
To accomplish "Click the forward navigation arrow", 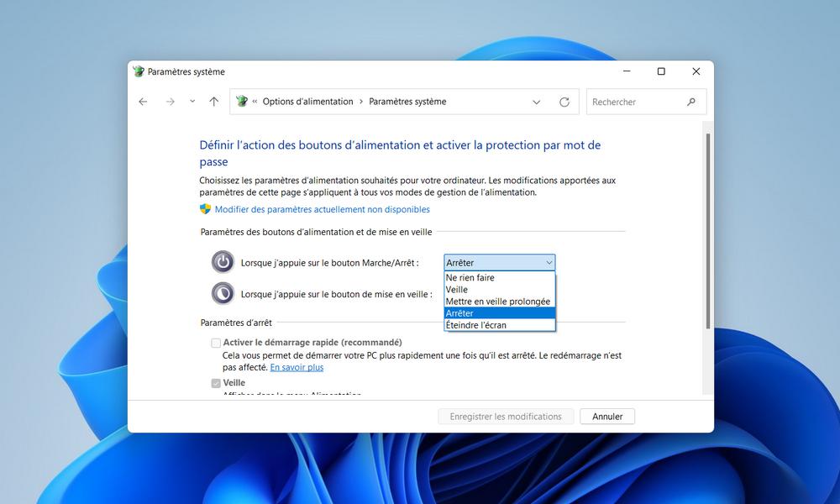I will click(166, 102).
